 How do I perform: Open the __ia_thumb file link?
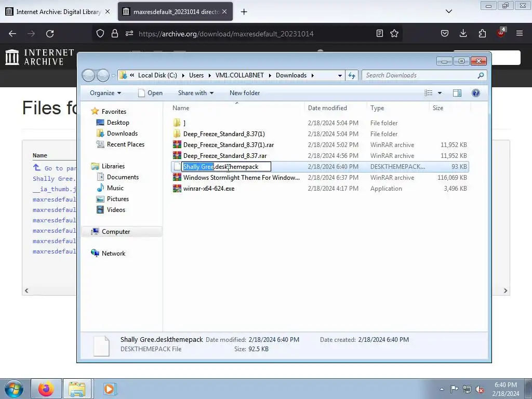[x=54, y=189]
